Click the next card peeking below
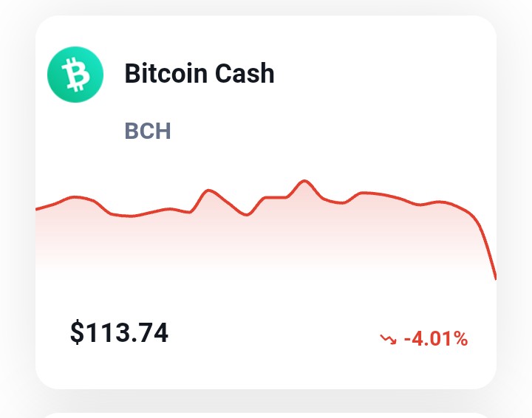 click(x=266, y=415)
